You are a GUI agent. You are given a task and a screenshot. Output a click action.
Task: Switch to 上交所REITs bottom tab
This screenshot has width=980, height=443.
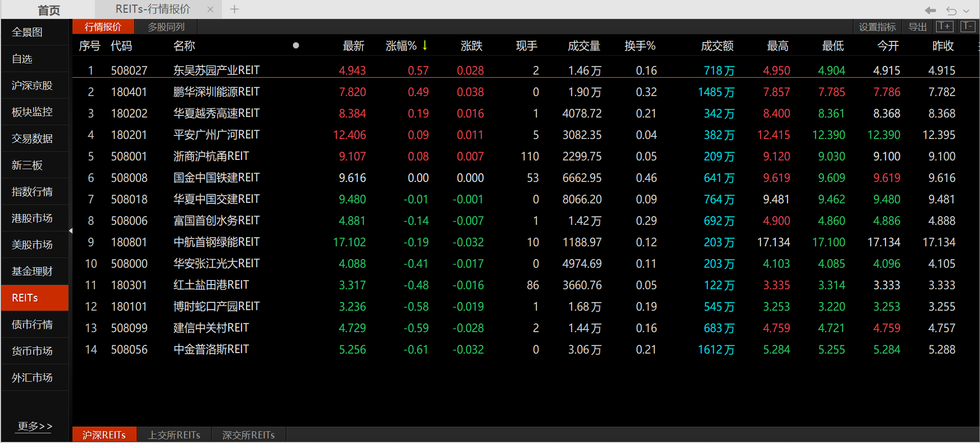click(174, 435)
